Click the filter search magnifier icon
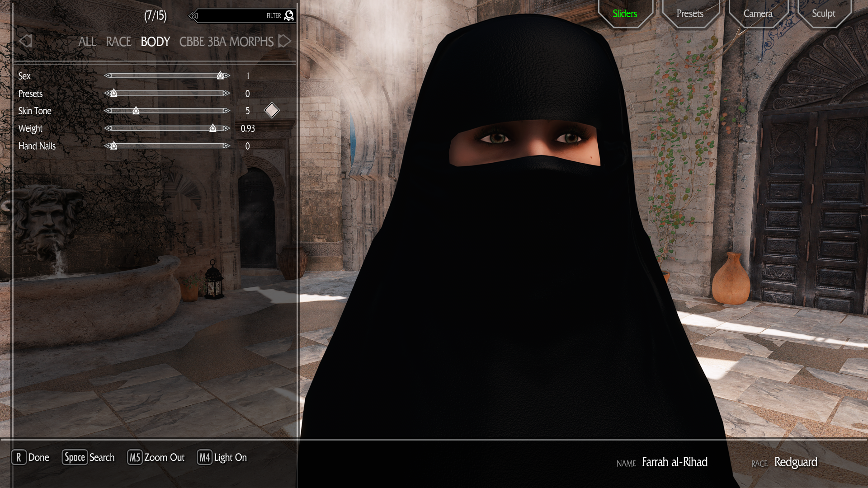This screenshot has height=488, width=868. [289, 16]
